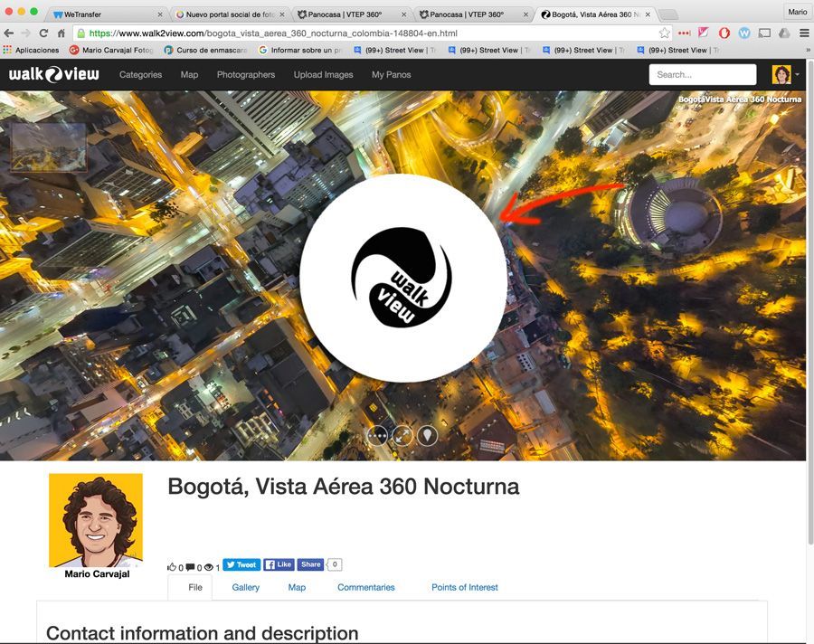The width and height of the screenshot is (814, 644).
Task: Click the Cast screen icon
Action: point(764,33)
